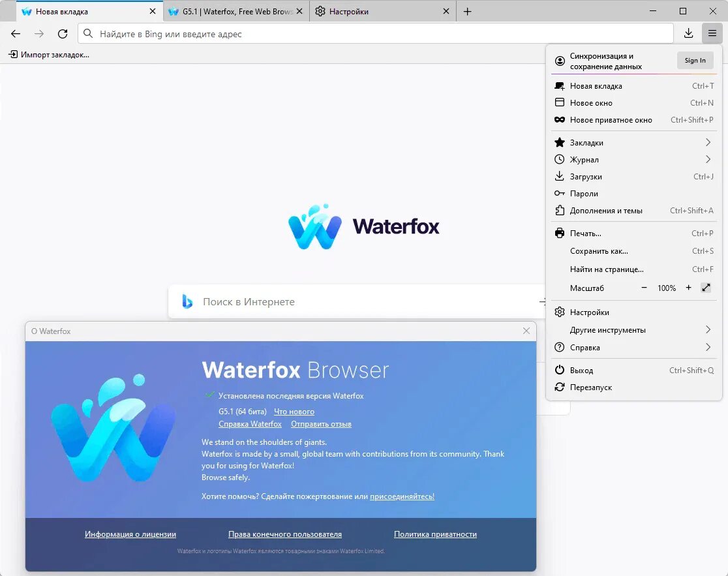
Task: Open Информация о лицензии link
Action: 130,534
